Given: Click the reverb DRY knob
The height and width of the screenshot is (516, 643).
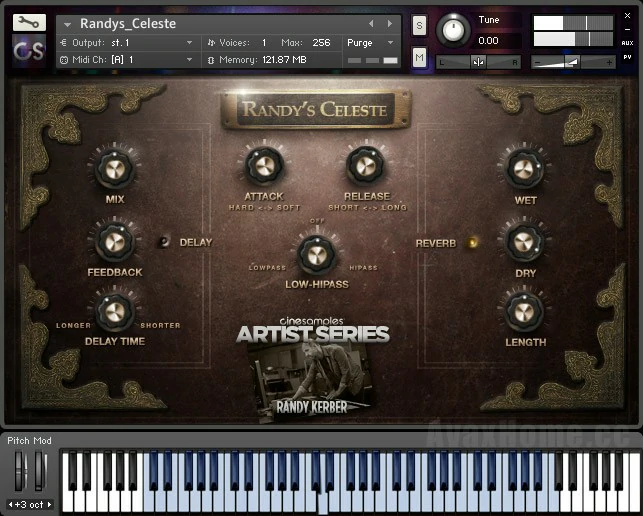Looking at the screenshot, I should (524, 242).
